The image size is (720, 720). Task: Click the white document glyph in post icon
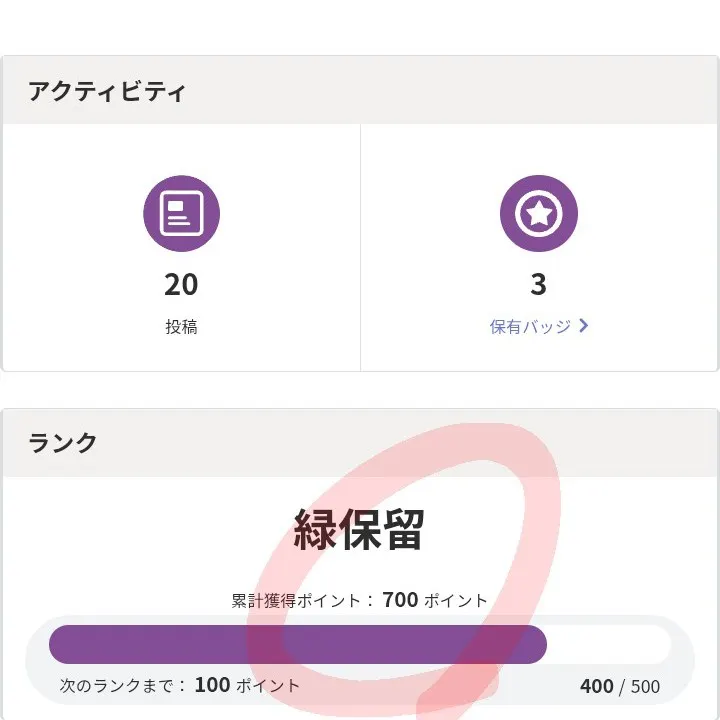point(181,213)
